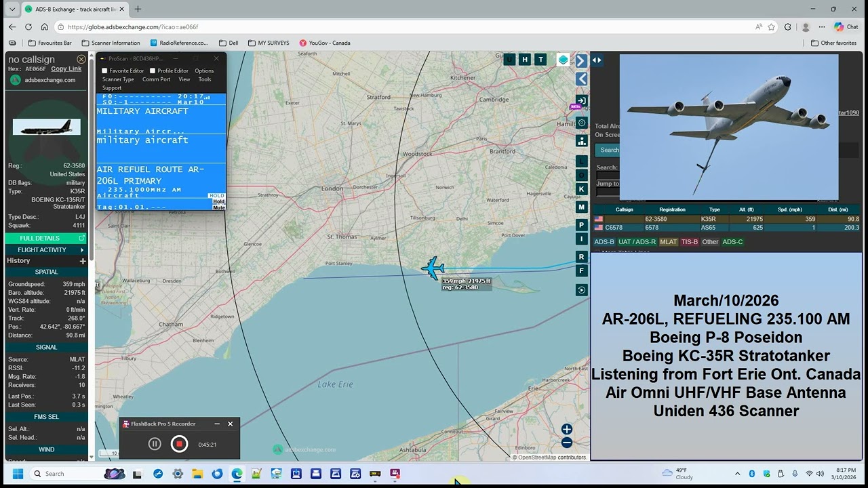Viewport: 868px width, 488px height.
Task: Open the ProScan Comm Port menu
Action: 156,79
